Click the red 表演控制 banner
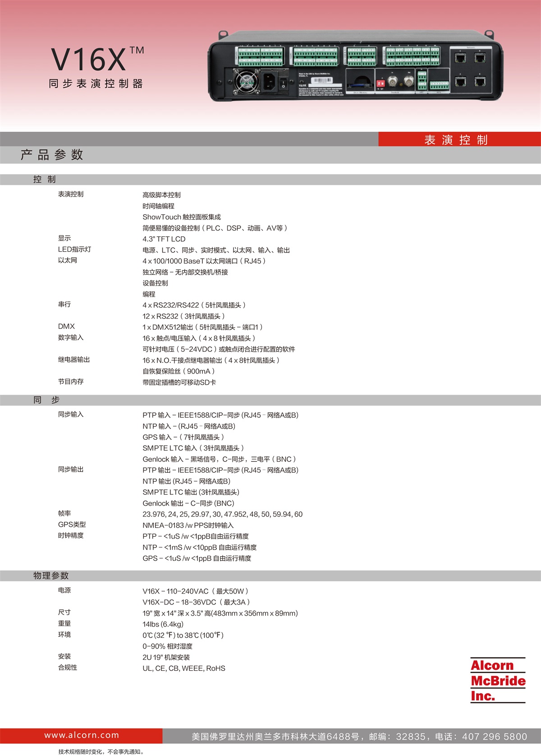Screen dimensions: 541x756 [459, 139]
